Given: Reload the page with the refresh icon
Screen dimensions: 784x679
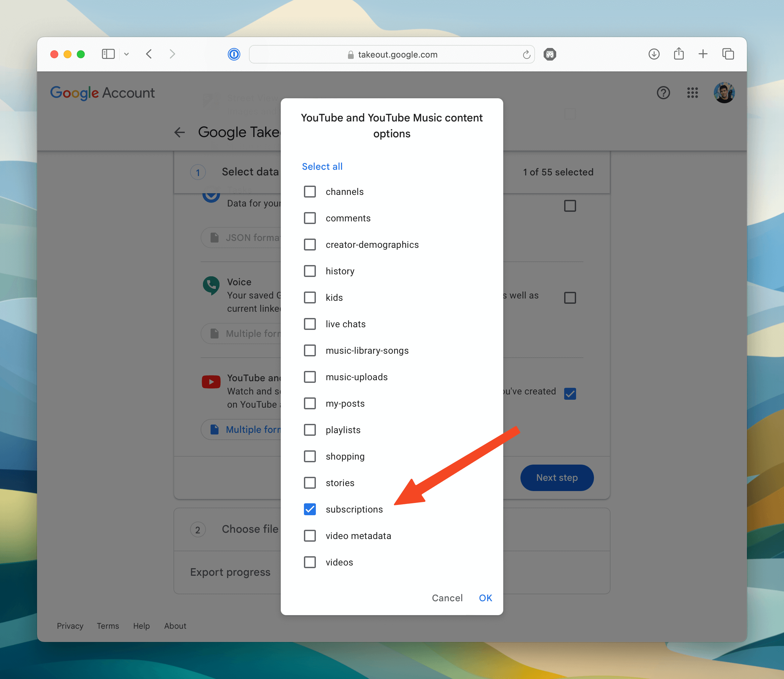Looking at the screenshot, I should (x=526, y=54).
